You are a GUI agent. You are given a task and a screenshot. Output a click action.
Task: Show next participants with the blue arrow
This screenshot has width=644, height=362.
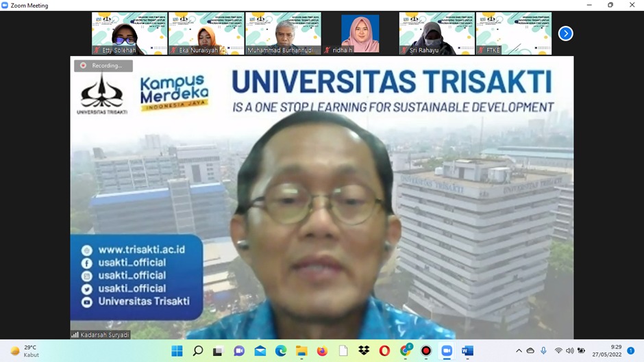coord(565,34)
